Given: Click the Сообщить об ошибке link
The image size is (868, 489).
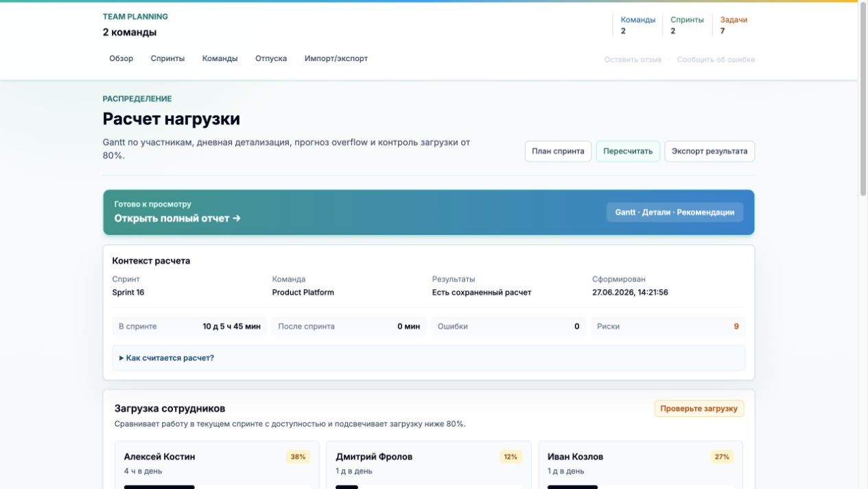Looking at the screenshot, I should pyautogui.click(x=716, y=60).
